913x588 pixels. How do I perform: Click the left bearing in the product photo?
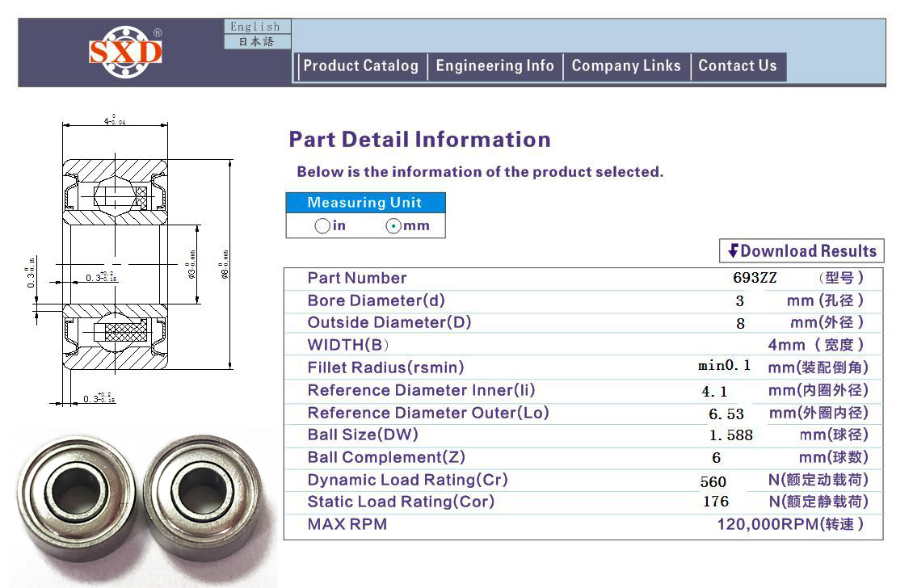tap(72, 491)
